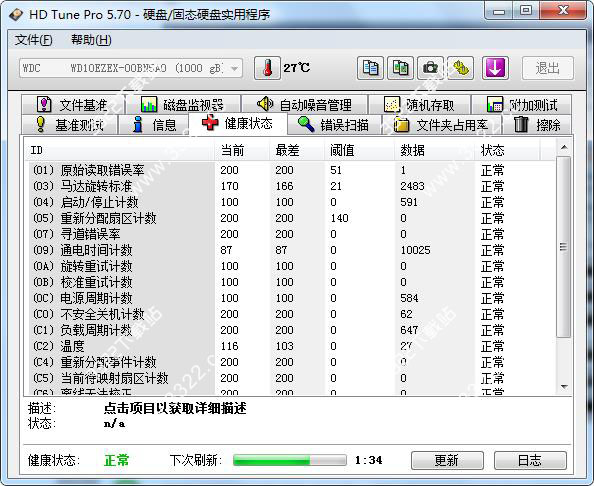The height and width of the screenshot is (486, 594).
Task: Click the 最差 column header
Action: pos(297,150)
